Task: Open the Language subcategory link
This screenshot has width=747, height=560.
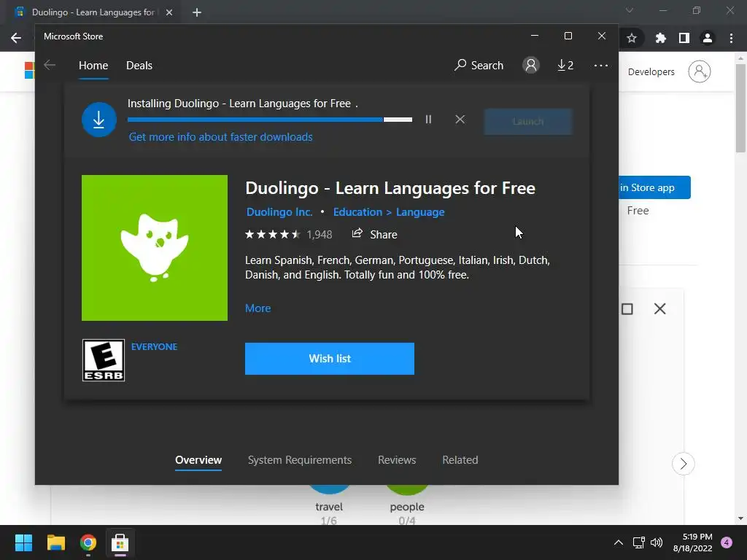Action: pyautogui.click(x=420, y=212)
